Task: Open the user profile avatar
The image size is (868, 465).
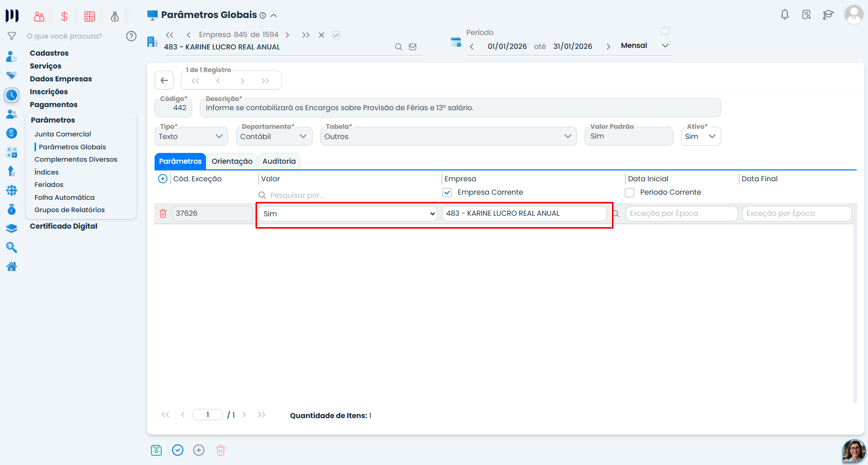Action: point(854,14)
